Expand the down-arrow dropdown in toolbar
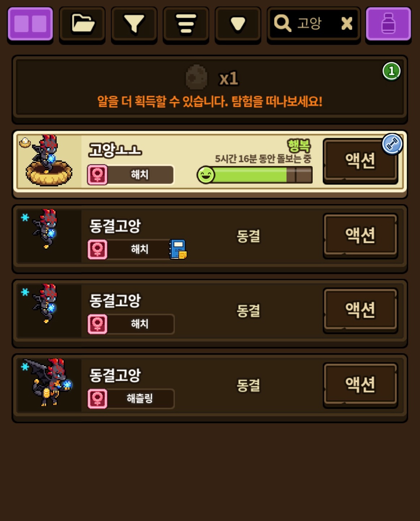Image resolution: width=420 pixels, height=521 pixels. (x=238, y=24)
